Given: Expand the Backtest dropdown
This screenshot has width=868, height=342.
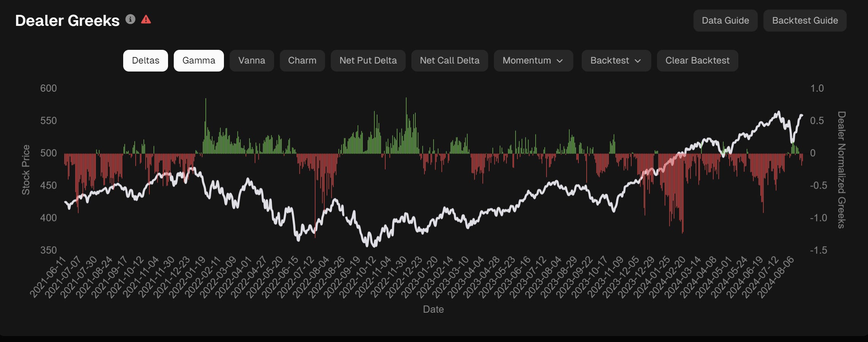Looking at the screenshot, I should 616,60.
